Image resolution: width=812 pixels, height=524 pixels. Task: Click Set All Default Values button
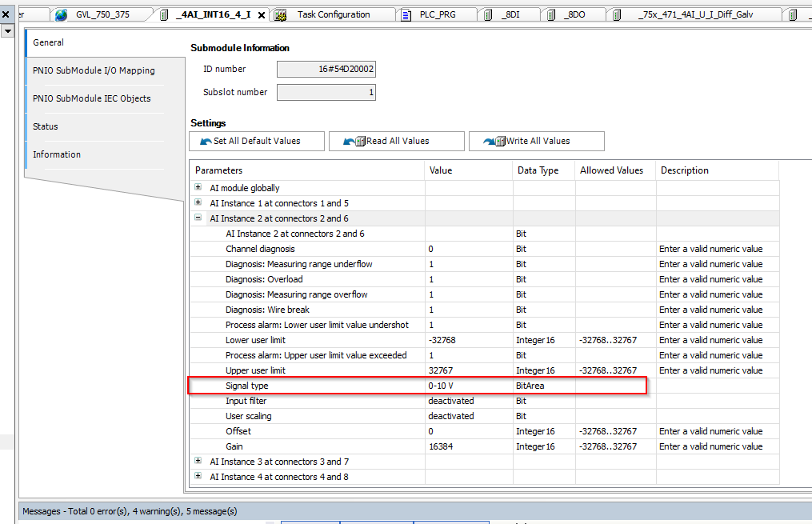[x=257, y=141]
